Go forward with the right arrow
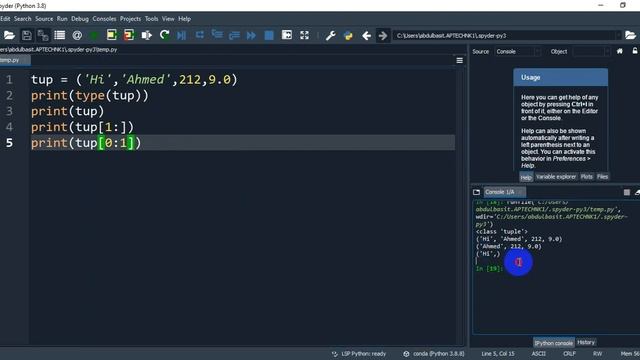The image size is (640, 360). (382, 36)
